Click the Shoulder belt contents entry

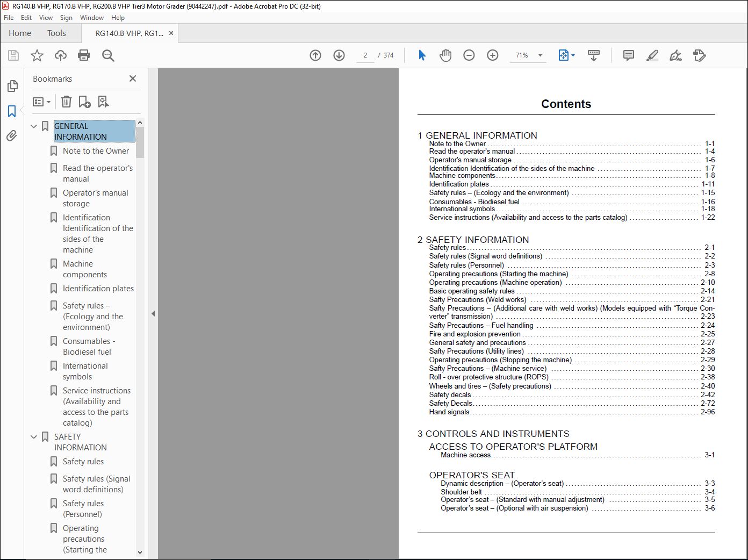click(578, 492)
